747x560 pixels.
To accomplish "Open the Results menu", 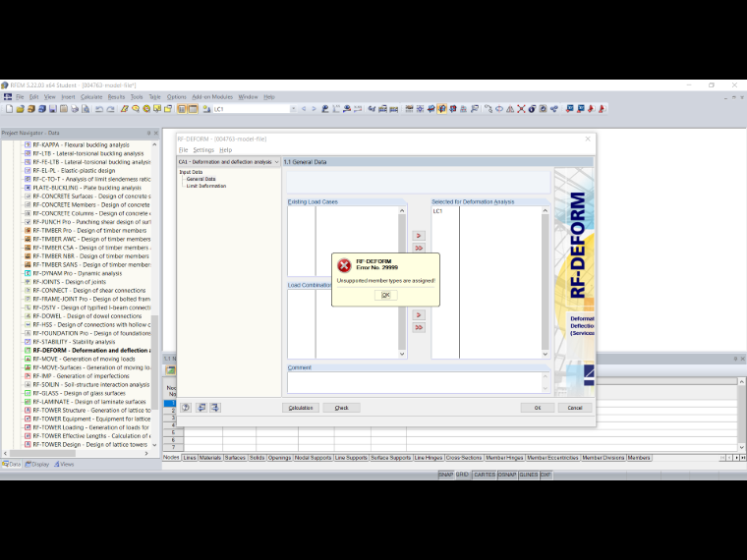I will pyautogui.click(x=116, y=96).
